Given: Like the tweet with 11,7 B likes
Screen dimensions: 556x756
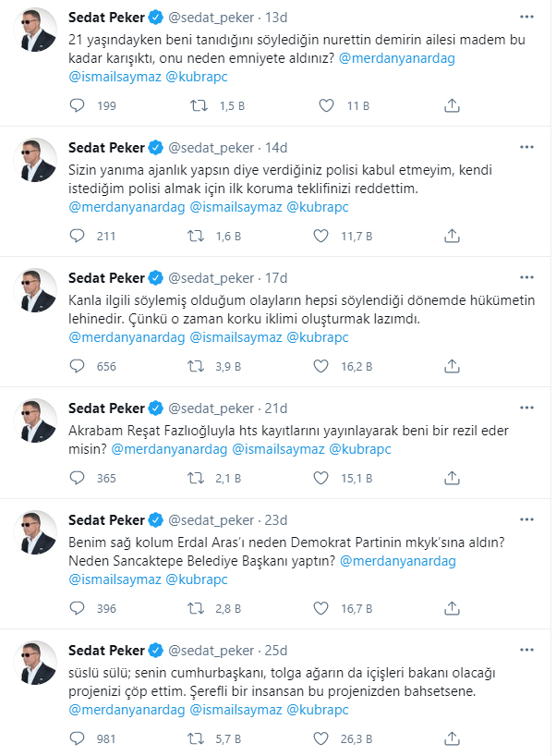Looking at the screenshot, I should click(x=321, y=236).
